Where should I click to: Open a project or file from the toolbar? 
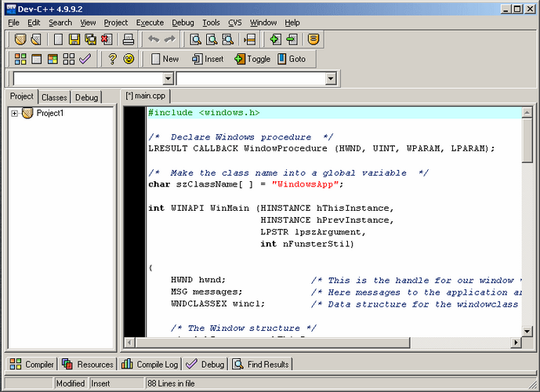tap(36, 40)
